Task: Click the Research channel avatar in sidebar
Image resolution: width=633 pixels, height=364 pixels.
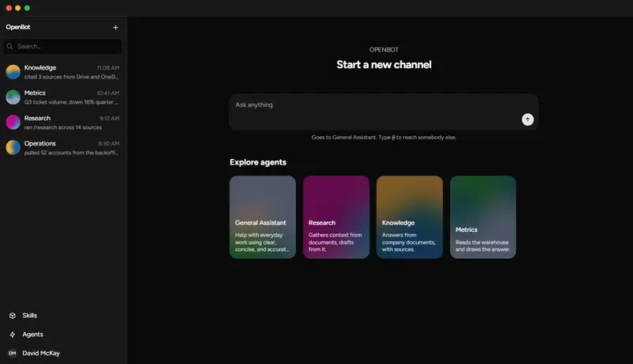Action: tap(13, 123)
